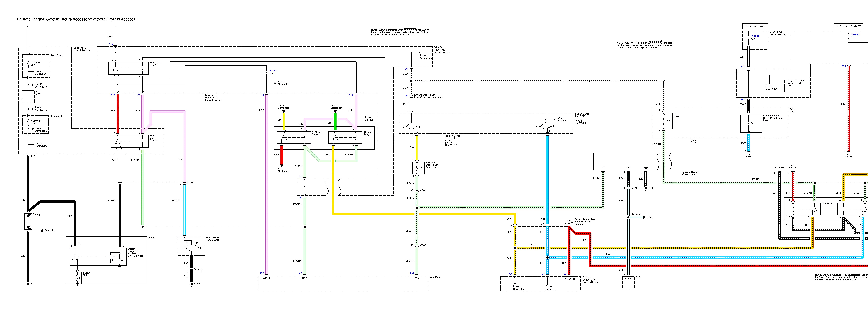Click the red BRN wire below F33
This screenshot has width=868, height=310.
(x=118, y=115)
